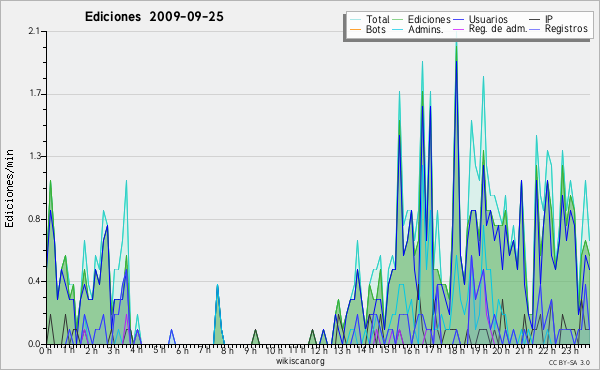The height and width of the screenshot is (370, 600).
Task: Click the '9 h' x-axis label
Action: (250, 350)
